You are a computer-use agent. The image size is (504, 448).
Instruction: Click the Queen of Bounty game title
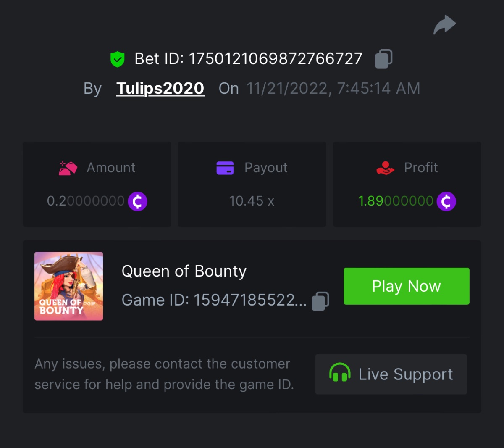click(184, 271)
